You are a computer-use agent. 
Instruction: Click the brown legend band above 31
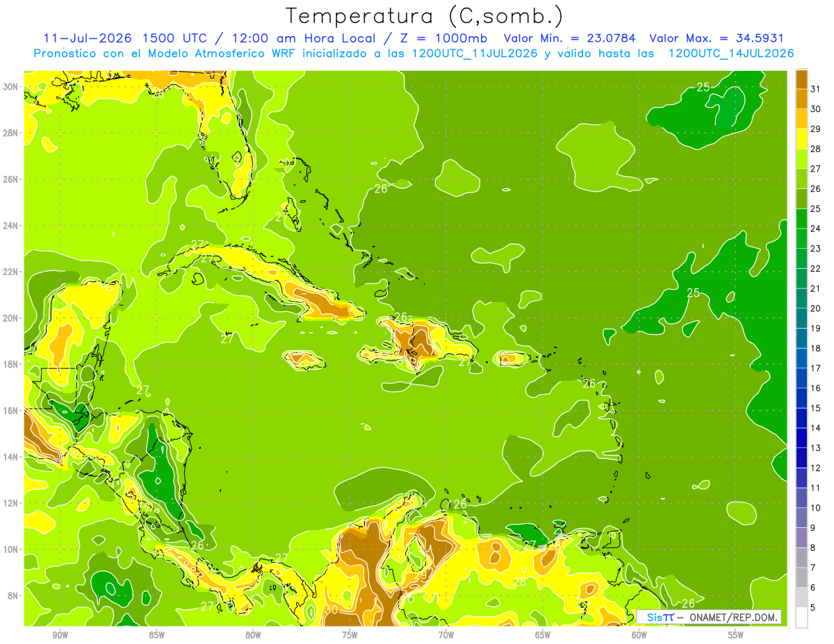tap(801, 79)
